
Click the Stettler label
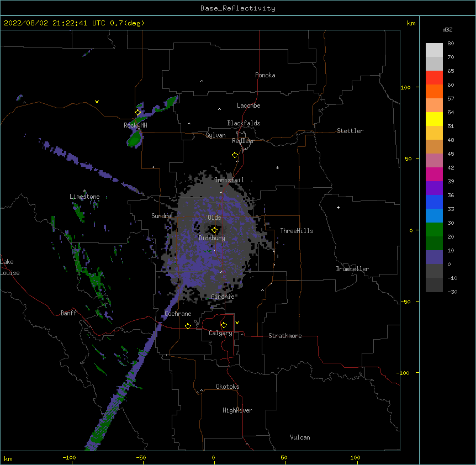350,131
